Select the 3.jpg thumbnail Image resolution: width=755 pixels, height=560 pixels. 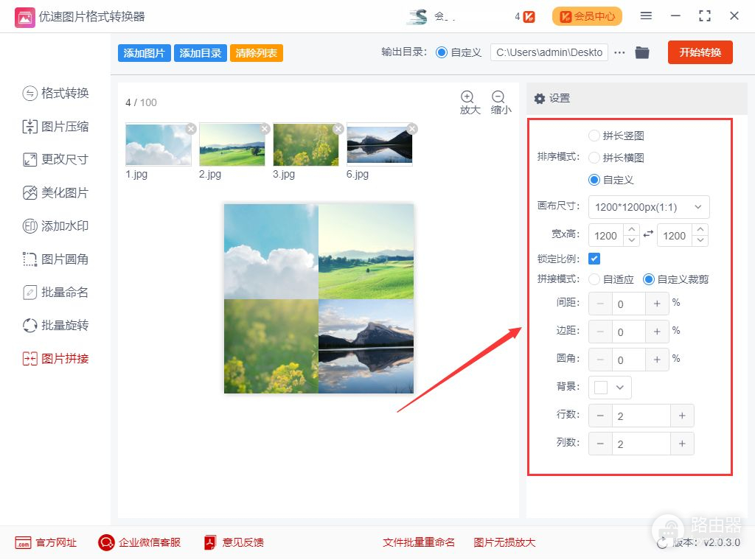(305, 144)
